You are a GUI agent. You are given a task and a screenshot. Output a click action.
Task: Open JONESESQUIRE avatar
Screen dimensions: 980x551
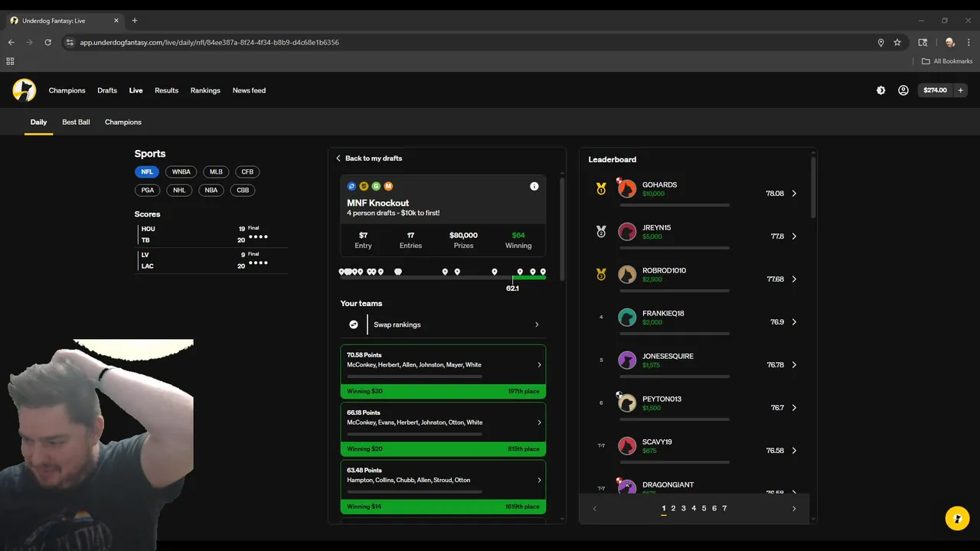627,360
